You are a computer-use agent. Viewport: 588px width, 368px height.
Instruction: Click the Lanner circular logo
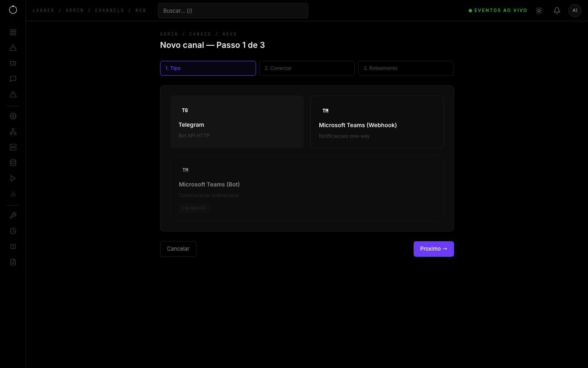click(x=13, y=10)
